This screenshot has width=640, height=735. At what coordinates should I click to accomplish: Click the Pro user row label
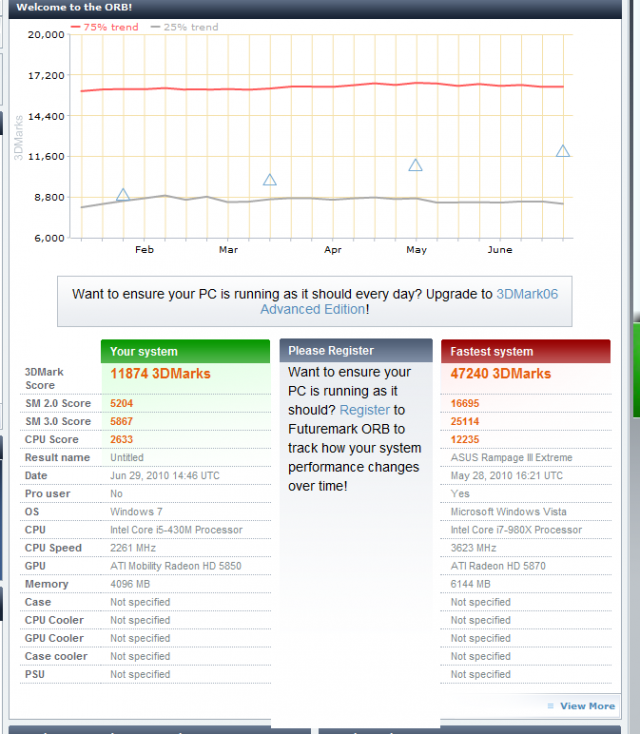point(47,494)
